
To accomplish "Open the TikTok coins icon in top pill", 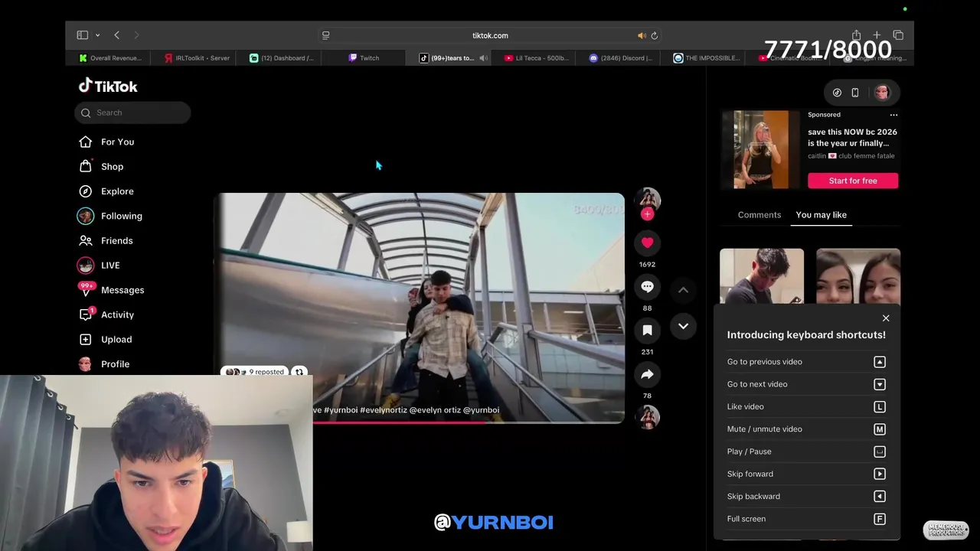I will (x=837, y=93).
